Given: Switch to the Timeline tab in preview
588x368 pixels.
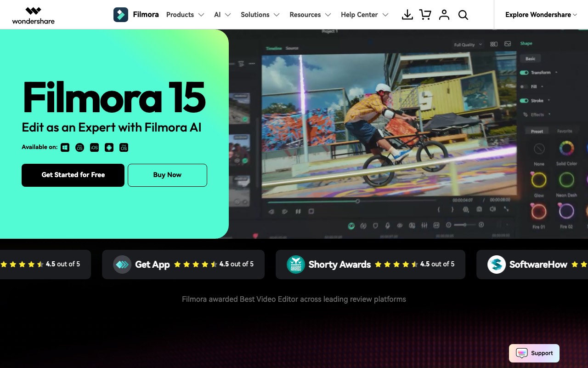Looking at the screenshot, I should point(274,48).
